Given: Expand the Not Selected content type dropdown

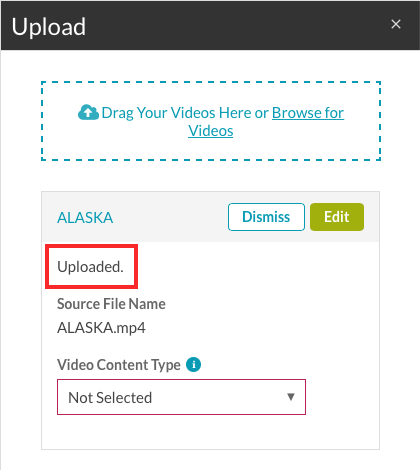Looking at the screenshot, I should click(x=181, y=397).
